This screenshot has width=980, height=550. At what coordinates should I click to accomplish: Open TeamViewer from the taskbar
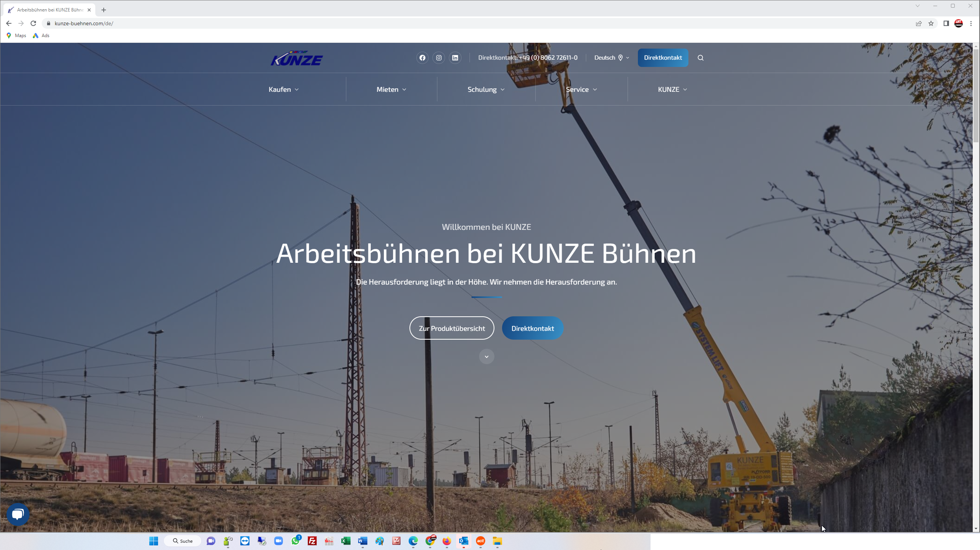[x=245, y=541]
